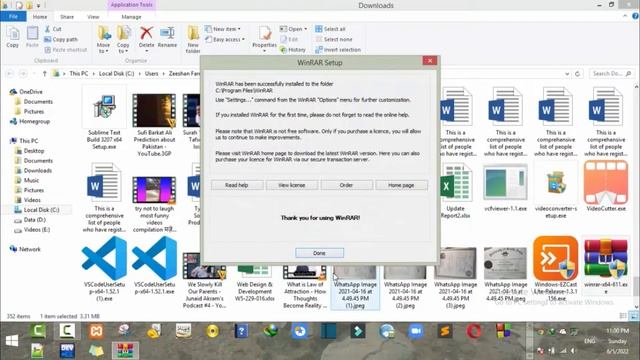Click the Paste ribbon icon

[x=32, y=37]
